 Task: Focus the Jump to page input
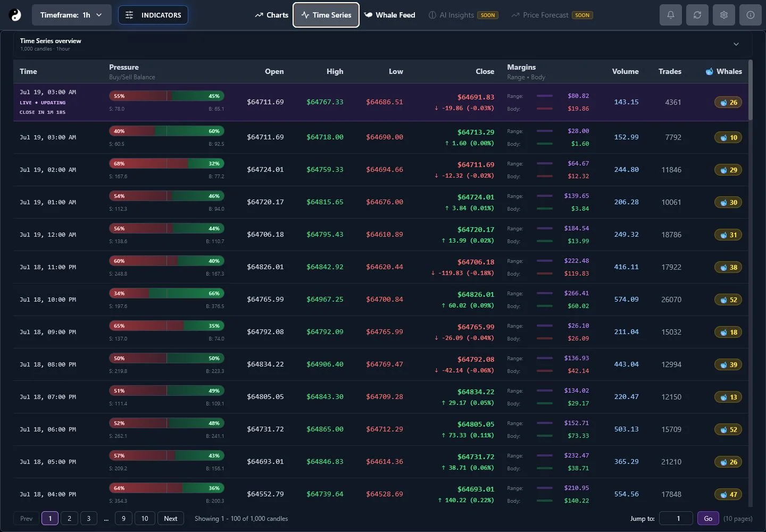[x=676, y=518]
